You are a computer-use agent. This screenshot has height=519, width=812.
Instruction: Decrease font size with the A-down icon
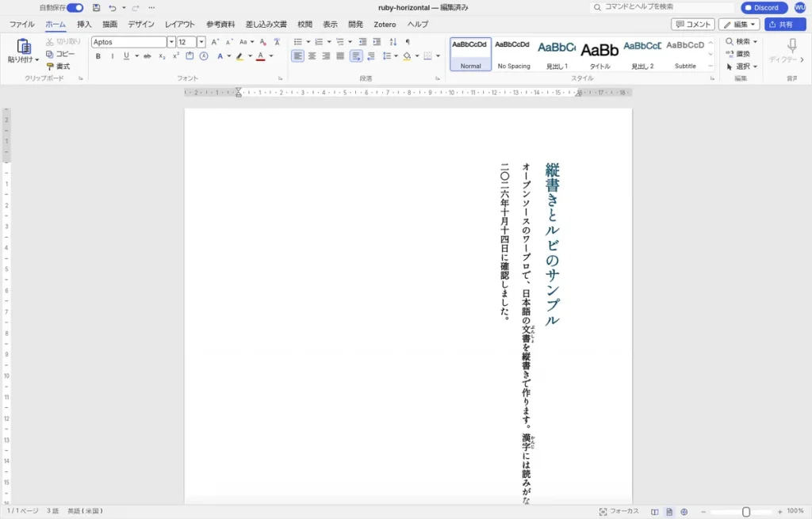point(229,42)
